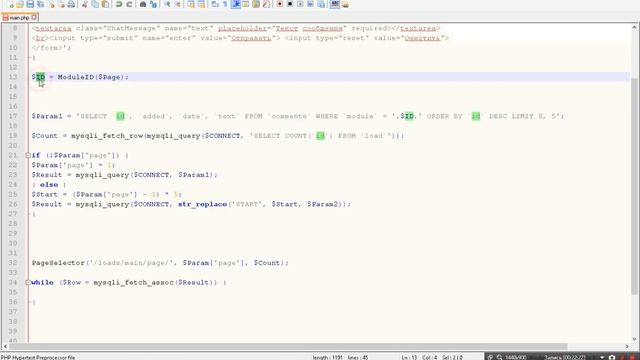
Task: Click 'Ln : 13' status bar field
Action: point(409,357)
